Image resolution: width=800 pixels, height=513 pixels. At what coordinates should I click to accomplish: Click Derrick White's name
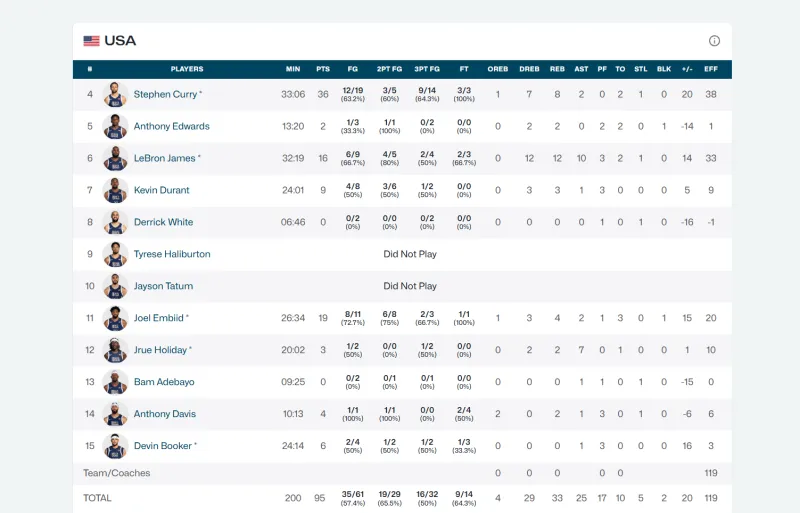[163, 222]
